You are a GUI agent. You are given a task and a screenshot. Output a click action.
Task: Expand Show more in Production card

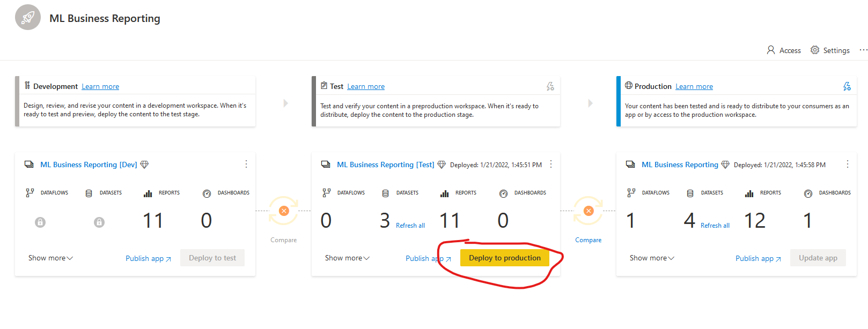[652, 258]
